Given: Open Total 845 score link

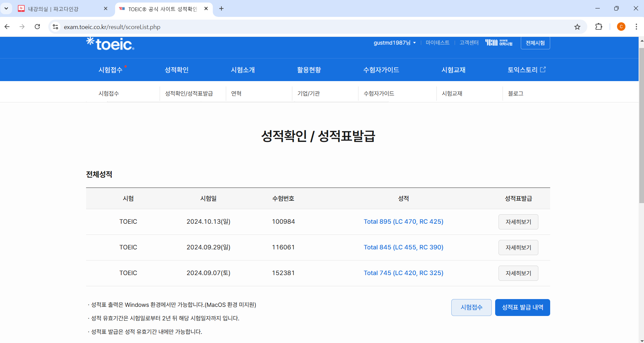Looking at the screenshot, I should pyautogui.click(x=403, y=247).
